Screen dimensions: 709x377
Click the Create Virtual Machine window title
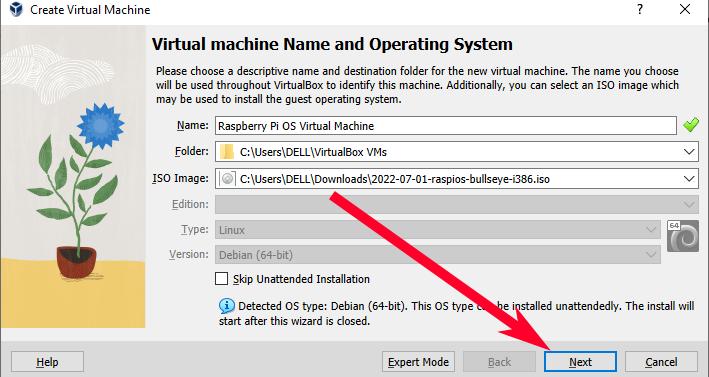(x=90, y=9)
